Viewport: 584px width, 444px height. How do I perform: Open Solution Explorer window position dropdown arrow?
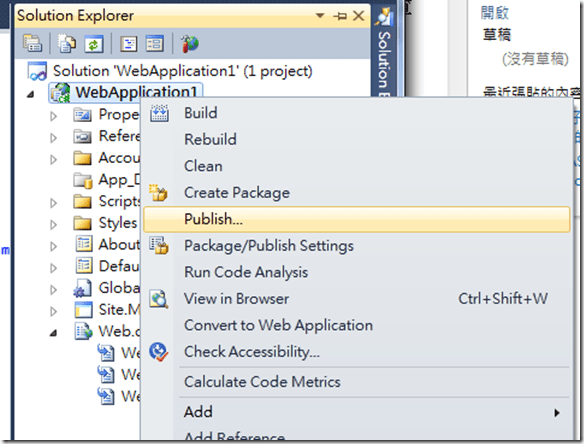[320, 16]
